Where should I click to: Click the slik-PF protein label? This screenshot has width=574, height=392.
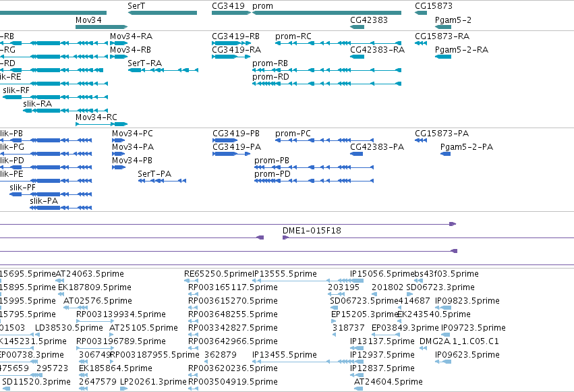pyautogui.click(x=23, y=188)
